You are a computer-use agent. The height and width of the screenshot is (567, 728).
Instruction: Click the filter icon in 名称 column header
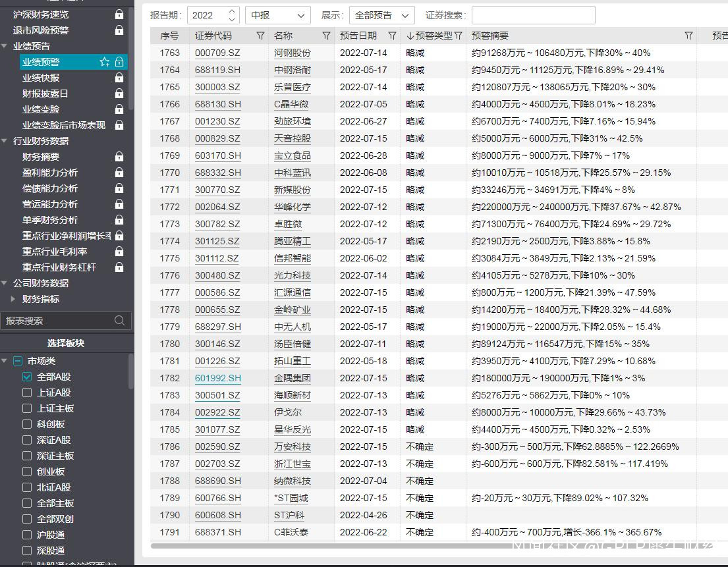click(326, 36)
